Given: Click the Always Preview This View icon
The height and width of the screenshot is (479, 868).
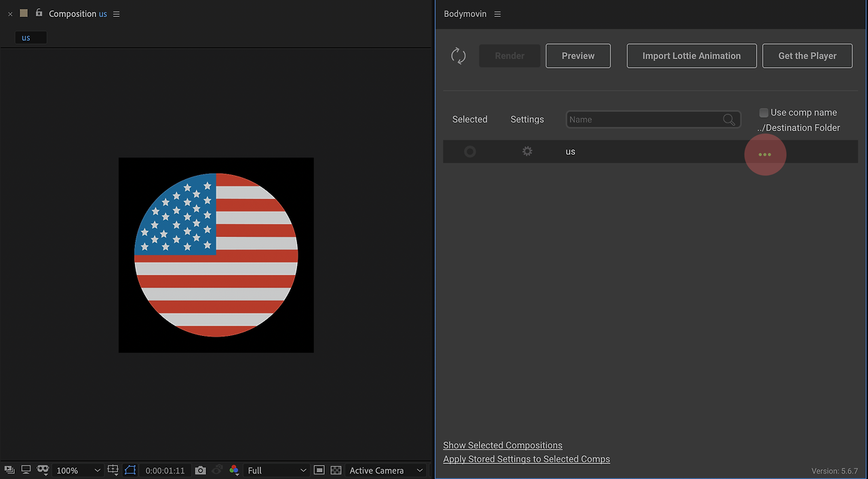Looking at the screenshot, I should pyautogui.click(x=9, y=470).
